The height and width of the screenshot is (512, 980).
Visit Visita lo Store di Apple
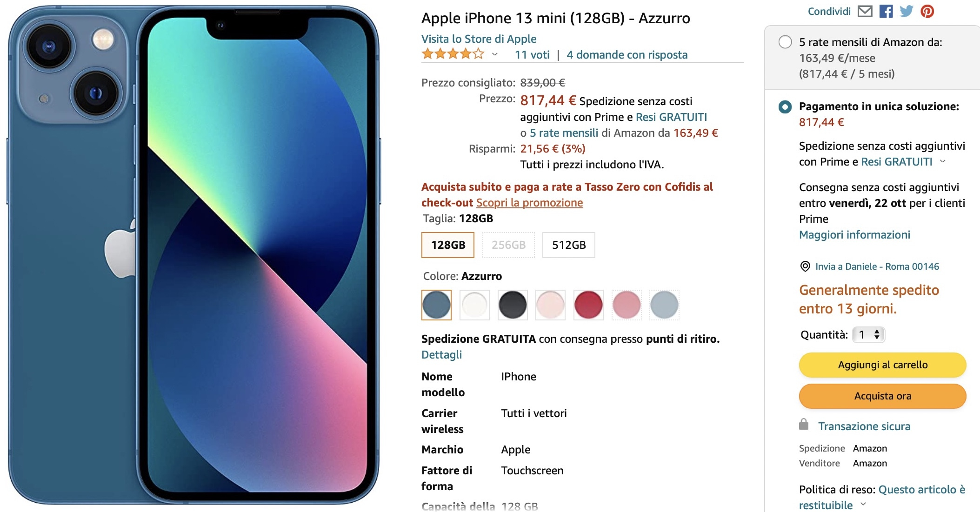tap(479, 39)
